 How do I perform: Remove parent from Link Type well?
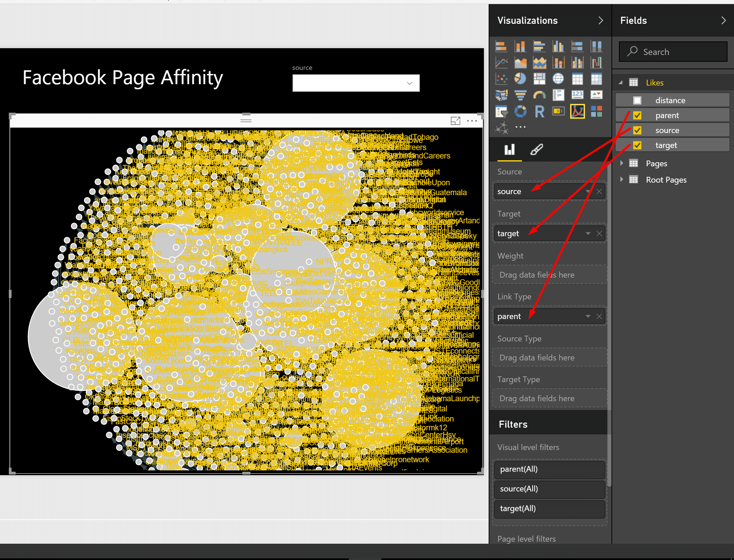pos(599,316)
